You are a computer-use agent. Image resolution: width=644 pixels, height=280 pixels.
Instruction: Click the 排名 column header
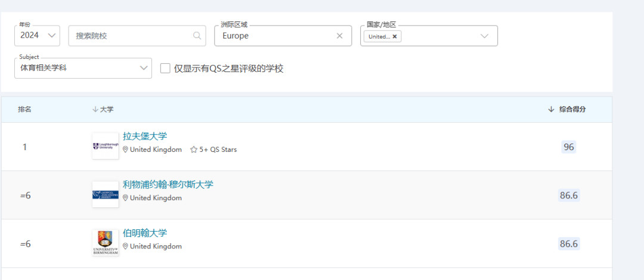click(x=24, y=109)
